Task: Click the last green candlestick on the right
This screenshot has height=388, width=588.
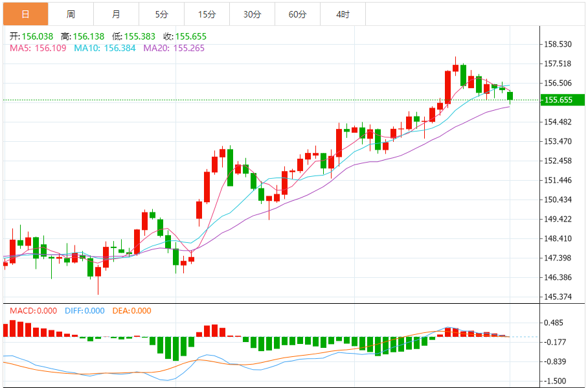Action: tap(510, 97)
